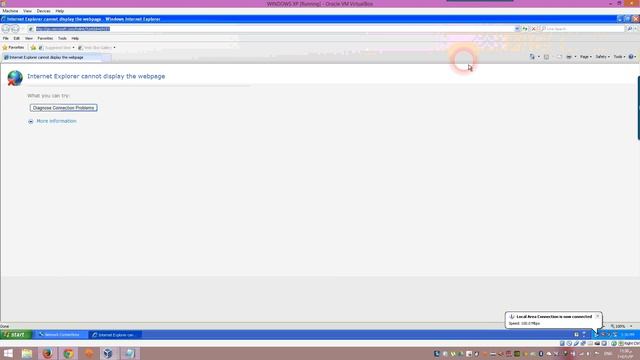
Task: Open the Safety dropdown in the command bar
Action: 602,57
